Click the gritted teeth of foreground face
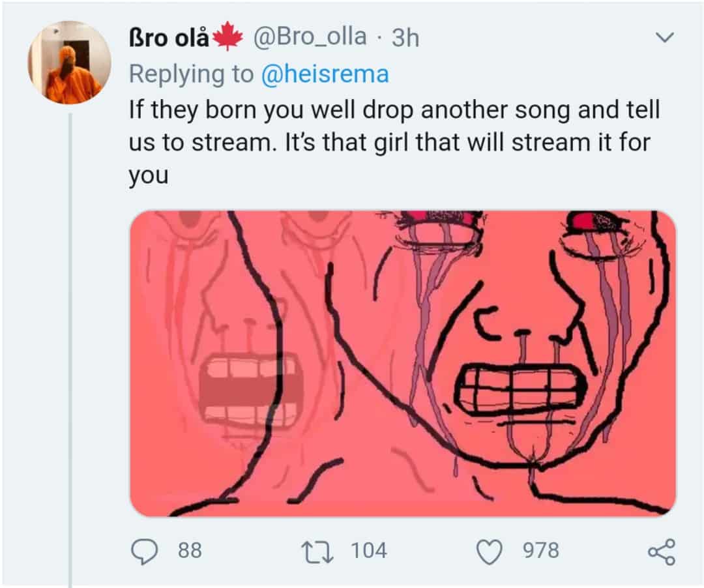Screen dimensions: 704x588 pos(521,387)
